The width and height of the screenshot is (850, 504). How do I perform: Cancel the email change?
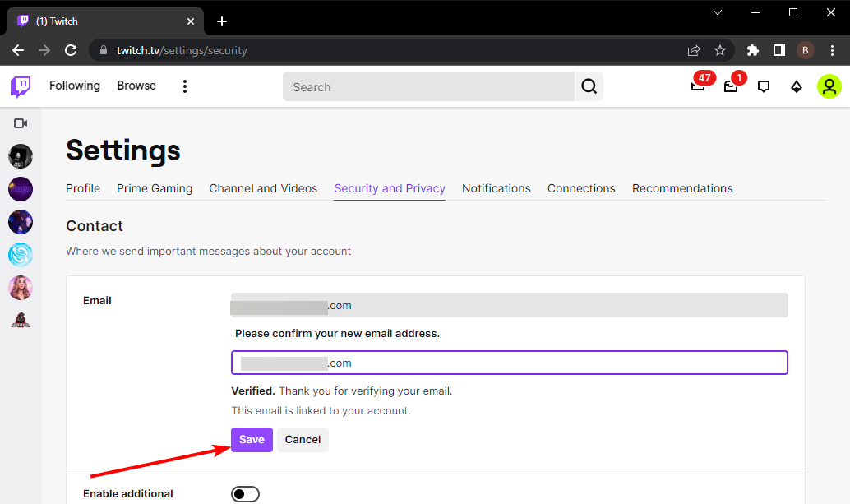point(303,440)
